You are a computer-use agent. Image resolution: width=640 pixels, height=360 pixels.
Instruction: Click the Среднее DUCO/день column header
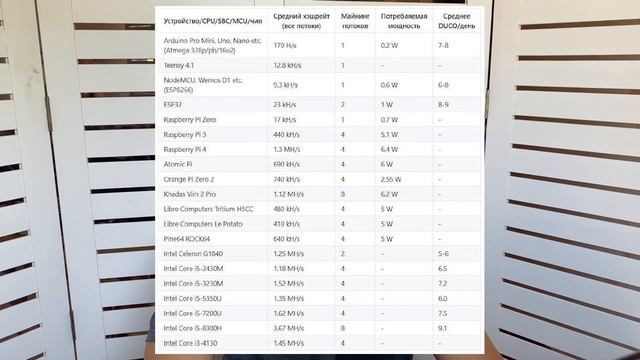coord(456,21)
